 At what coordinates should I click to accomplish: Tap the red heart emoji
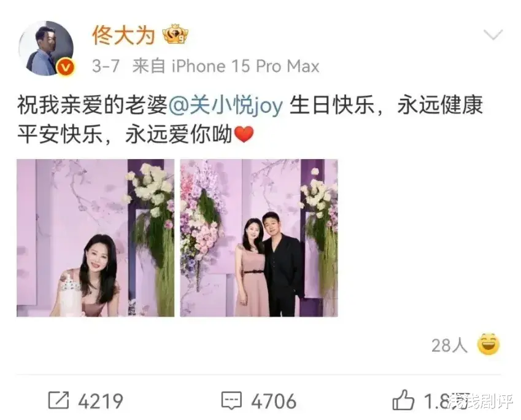[244, 134]
